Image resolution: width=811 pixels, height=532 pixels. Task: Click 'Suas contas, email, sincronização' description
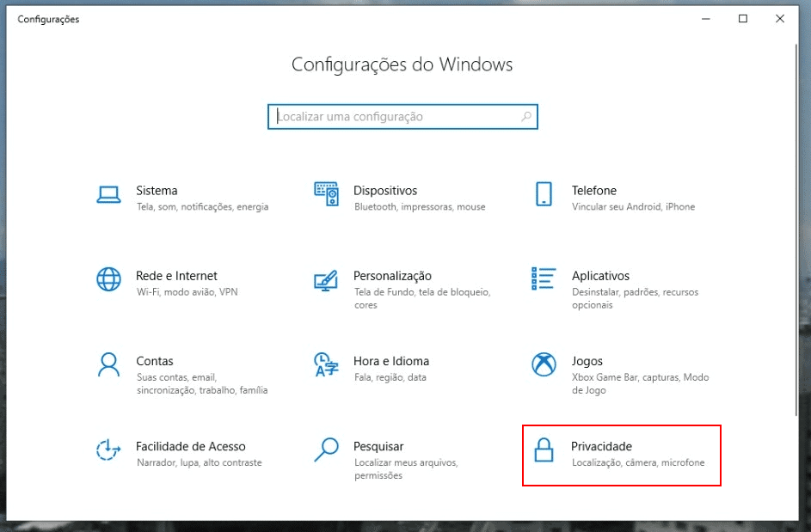tap(202, 383)
